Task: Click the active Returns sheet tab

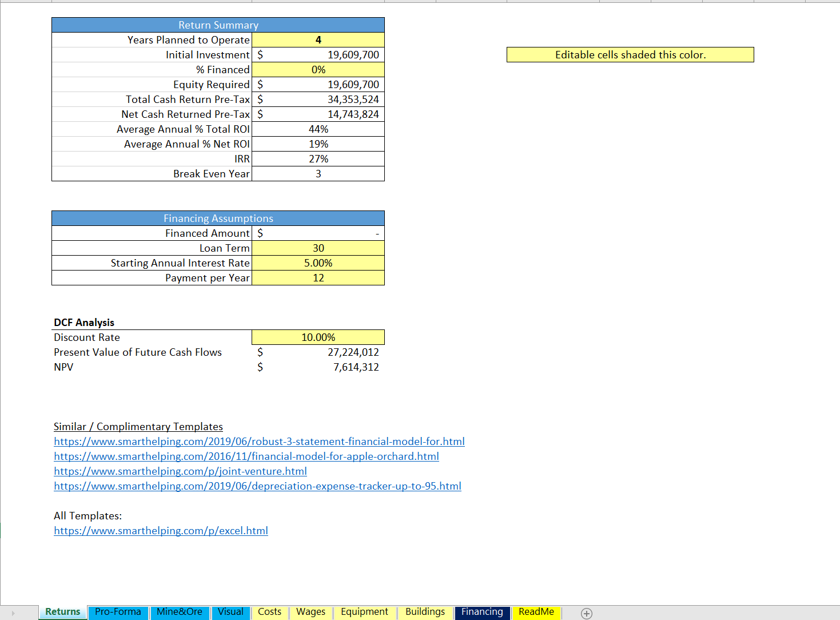Action: click(x=62, y=612)
